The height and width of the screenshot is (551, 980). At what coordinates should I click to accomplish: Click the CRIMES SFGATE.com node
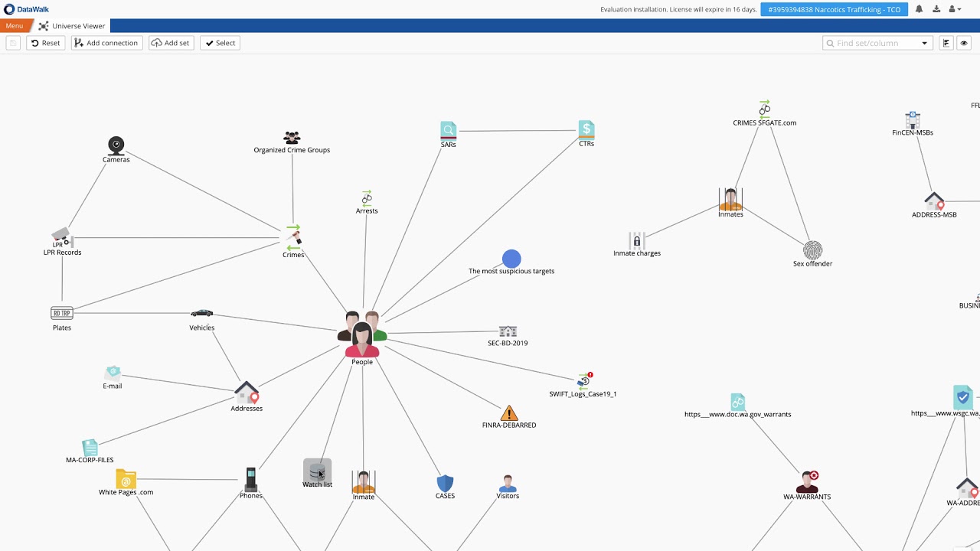(764, 109)
